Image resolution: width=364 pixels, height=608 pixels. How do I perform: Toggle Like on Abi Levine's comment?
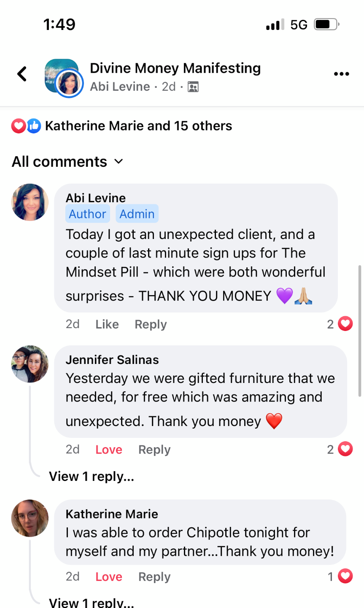pos(107,324)
